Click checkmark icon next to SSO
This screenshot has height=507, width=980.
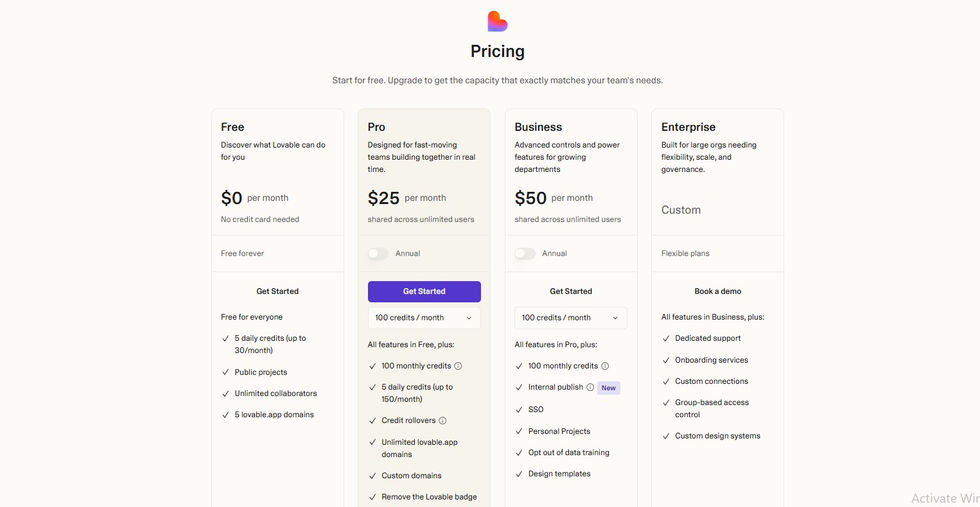tap(519, 409)
